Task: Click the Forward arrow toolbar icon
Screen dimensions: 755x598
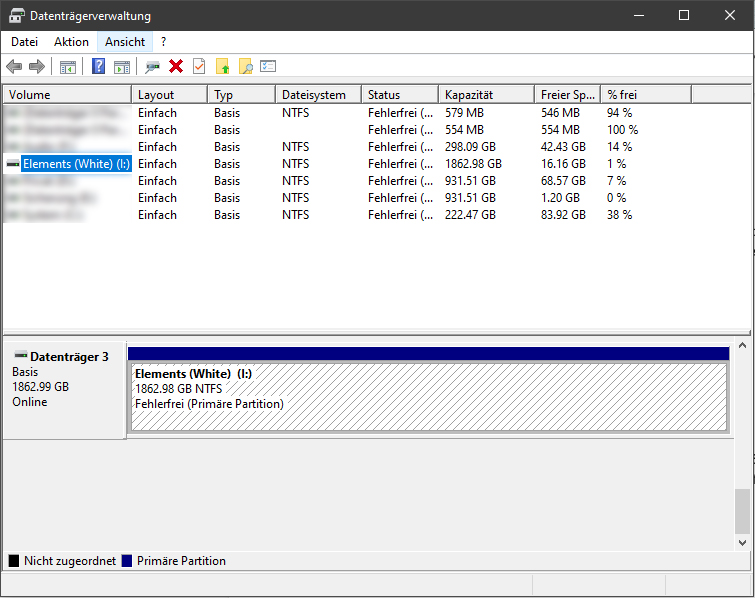Action: pyautogui.click(x=37, y=66)
